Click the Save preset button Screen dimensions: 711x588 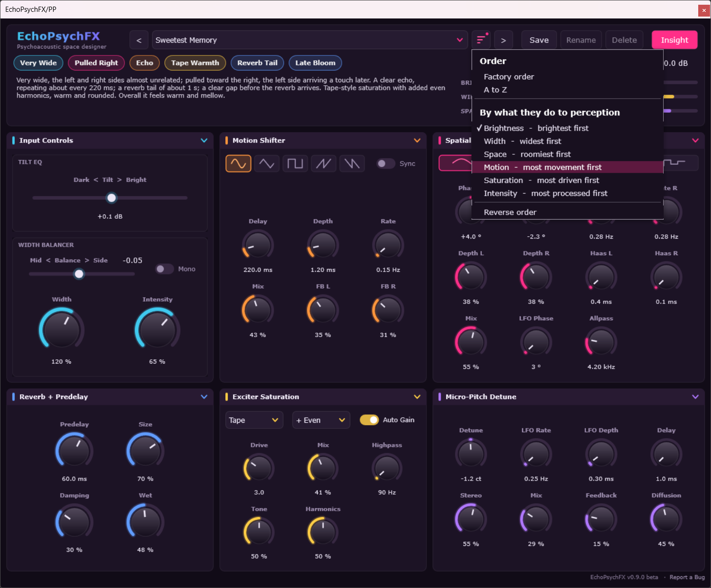(x=539, y=40)
